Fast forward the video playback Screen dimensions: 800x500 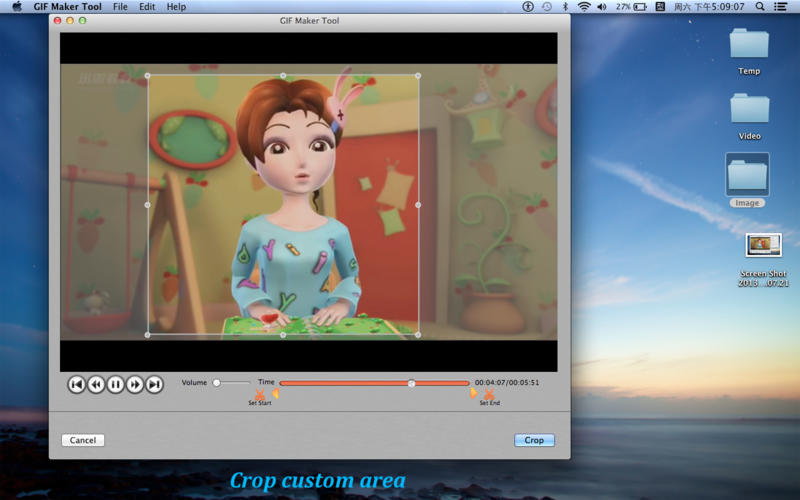click(x=135, y=384)
